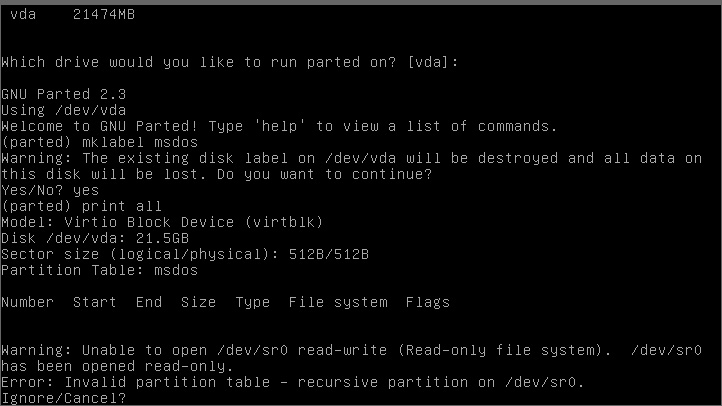Click the 'Size' column header

[198, 302]
